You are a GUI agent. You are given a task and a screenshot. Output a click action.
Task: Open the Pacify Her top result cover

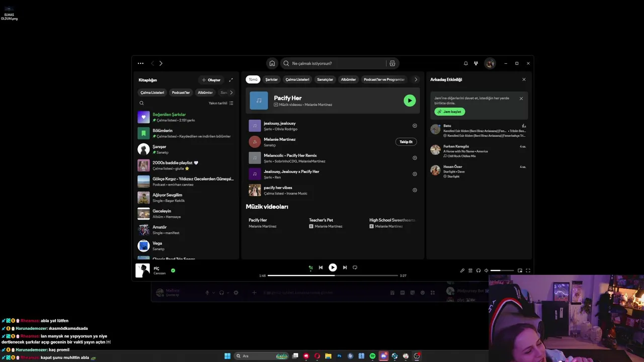pyautogui.click(x=259, y=101)
